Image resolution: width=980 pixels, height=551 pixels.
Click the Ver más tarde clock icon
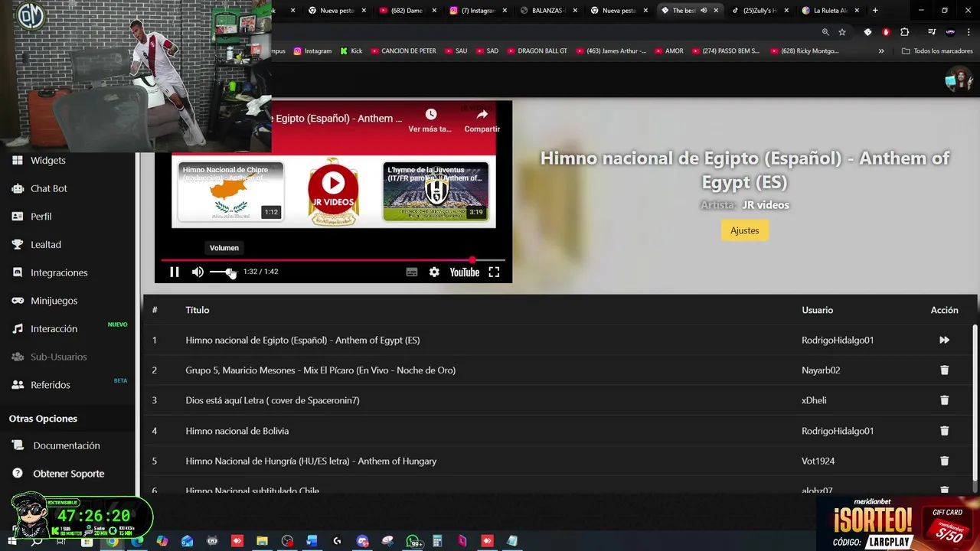pyautogui.click(x=431, y=114)
